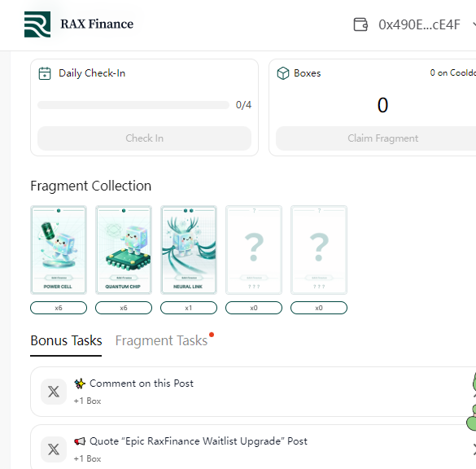Image resolution: width=476 pixels, height=469 pixels.
Task: Select the Neural Link fragment card
Action: click(x=189, y=250)
